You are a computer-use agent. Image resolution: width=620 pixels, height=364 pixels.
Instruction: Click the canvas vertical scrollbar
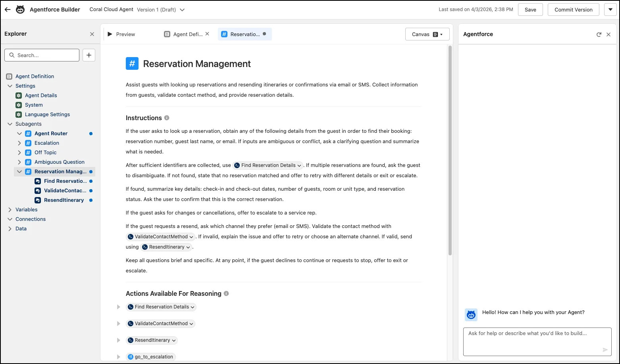450,150
